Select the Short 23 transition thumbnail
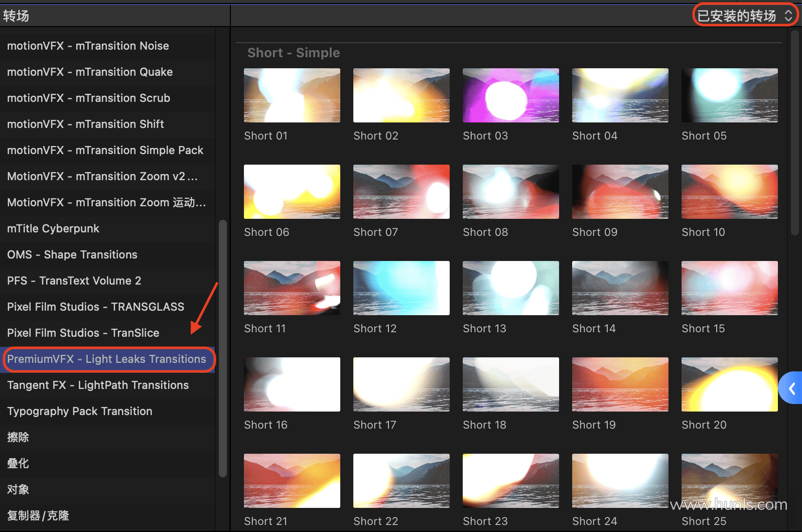The height and width of the screenshot is (532, 802). click(511, 481)
